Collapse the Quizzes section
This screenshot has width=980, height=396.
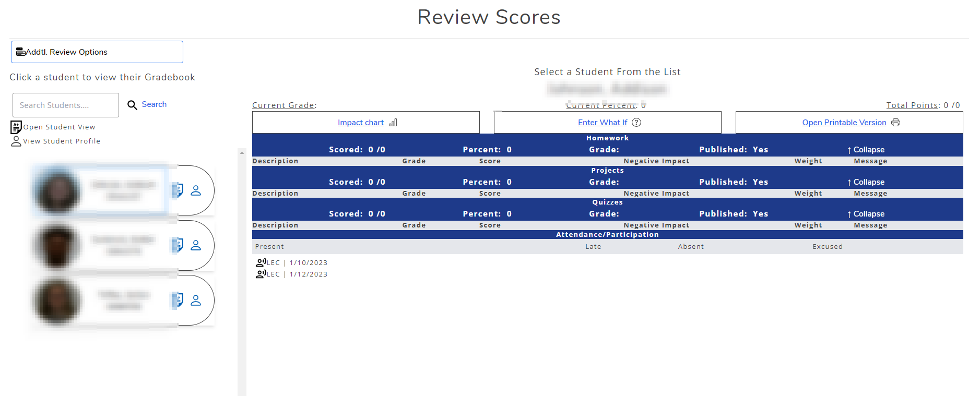coord(866,214)
